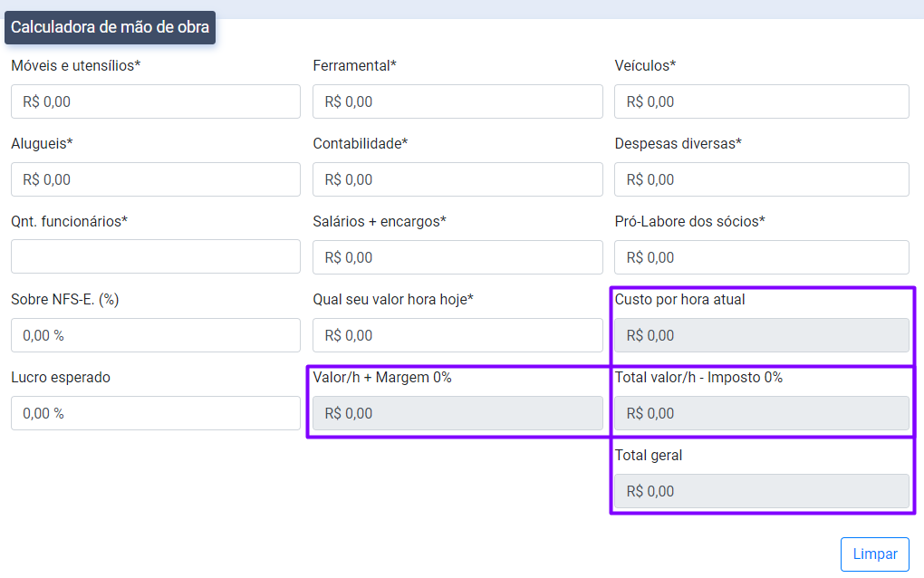Screen dimensions: 924x578
Task: Click into the Aluguéis field
Action: 155,179
